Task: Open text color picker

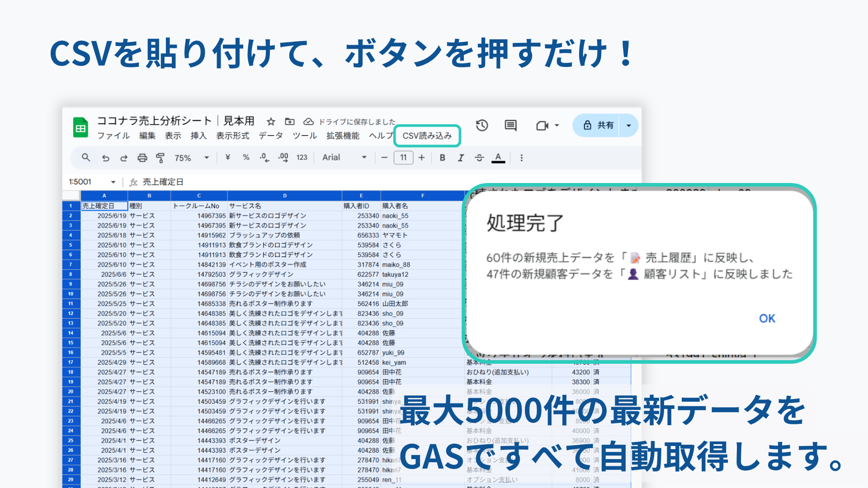Action: pos(498,158)
